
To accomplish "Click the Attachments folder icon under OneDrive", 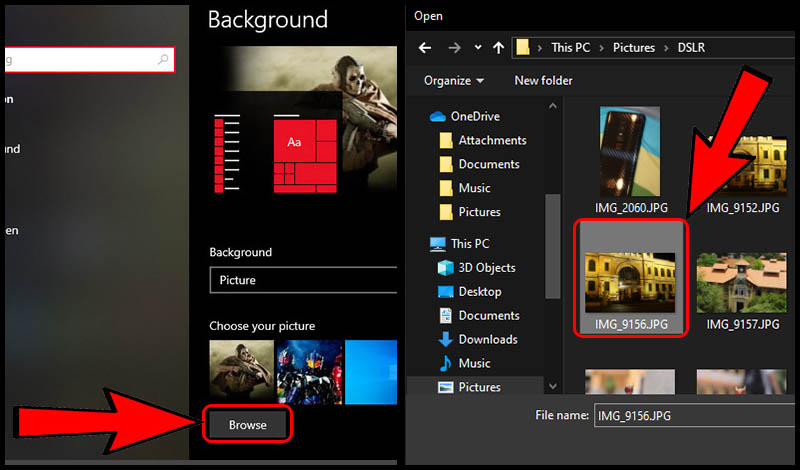I will pos(446,140).
